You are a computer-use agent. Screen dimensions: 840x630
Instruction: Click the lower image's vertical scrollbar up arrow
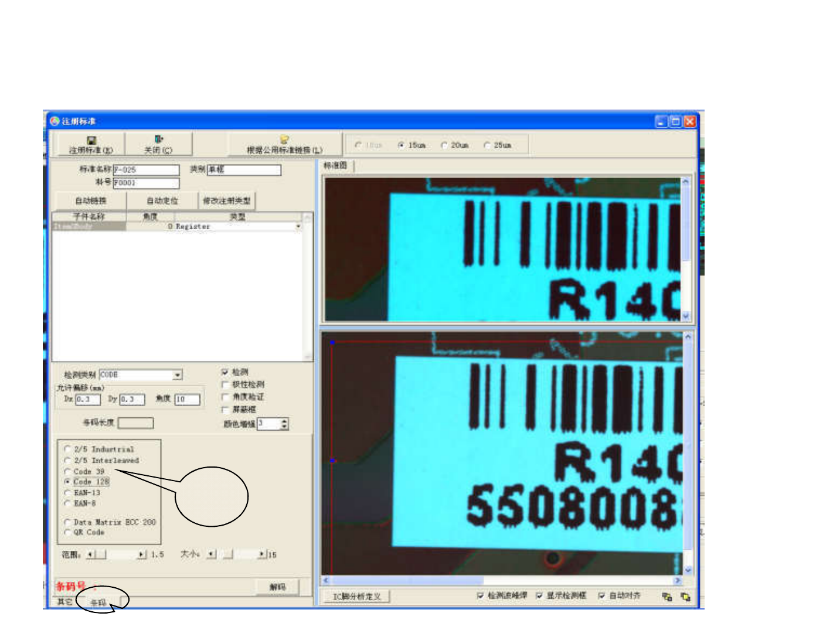688,338
